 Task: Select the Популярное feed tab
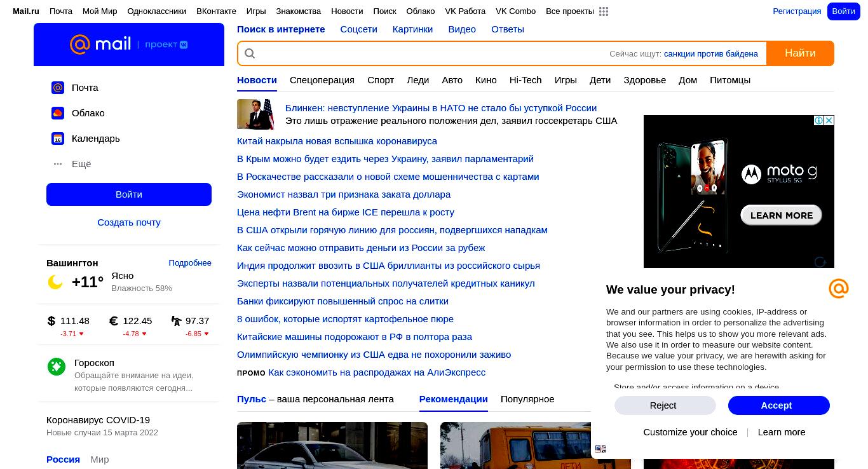pyautogui.click(x=527, y=399)
